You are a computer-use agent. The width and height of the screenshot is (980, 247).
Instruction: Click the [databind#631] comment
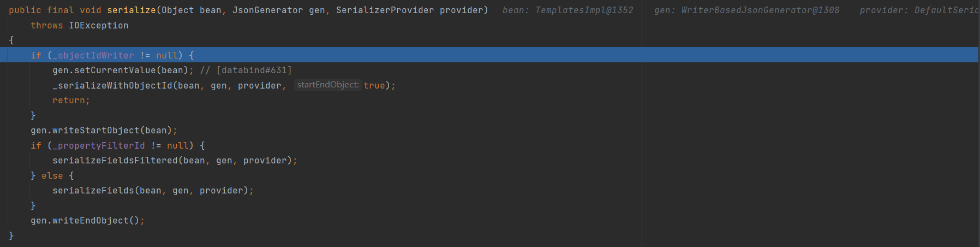click(254, 70)
